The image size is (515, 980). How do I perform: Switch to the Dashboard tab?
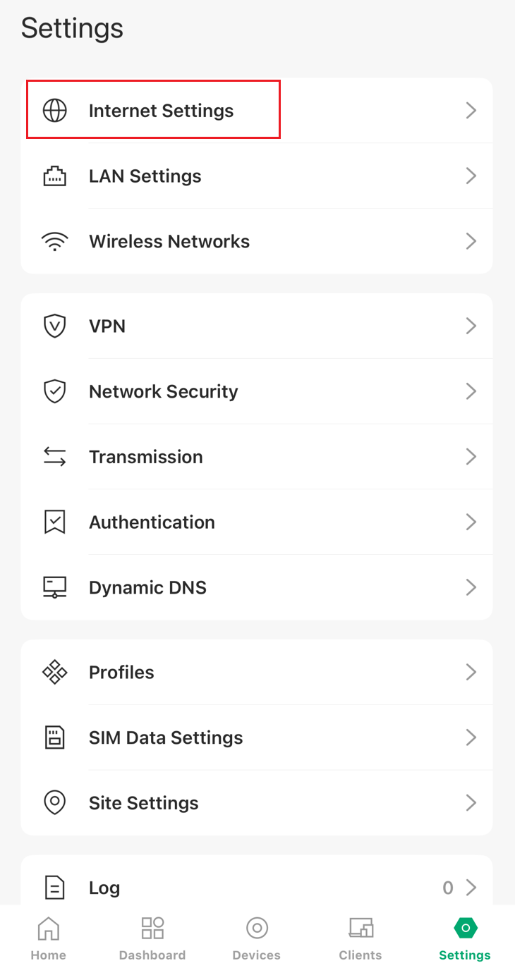click(152, 939)
